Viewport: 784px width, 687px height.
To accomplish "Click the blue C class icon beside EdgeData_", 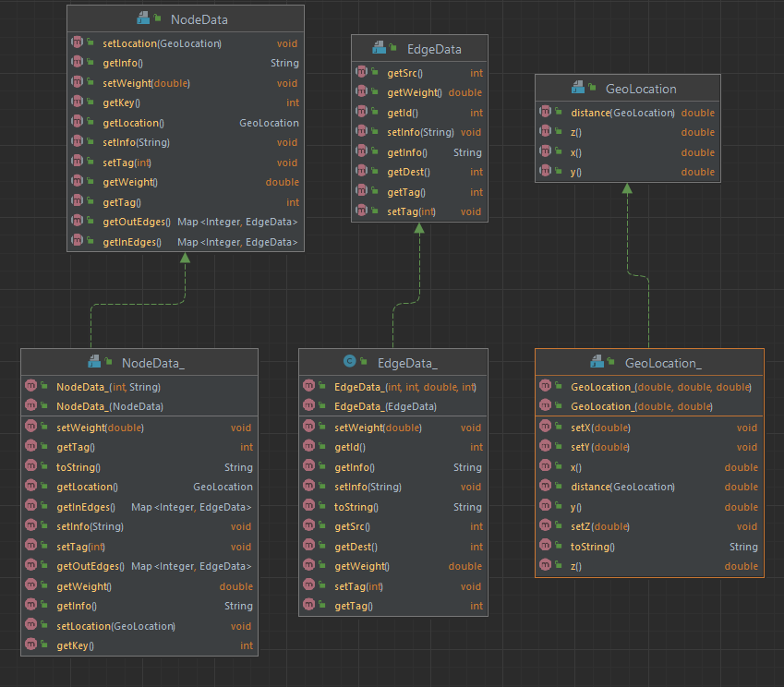I will 351,361.
